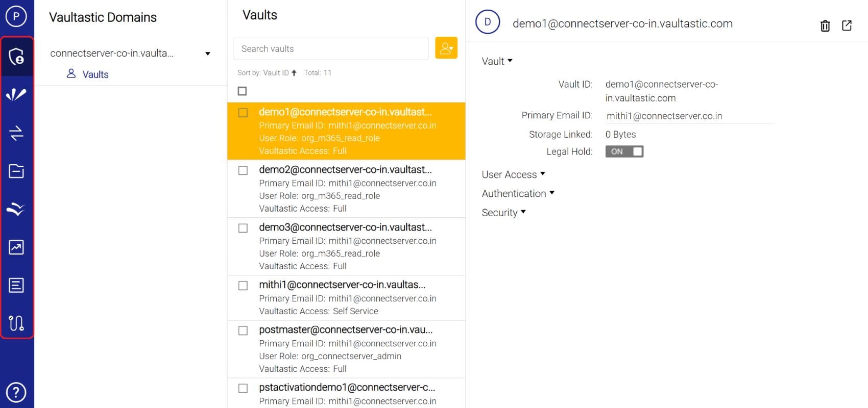The width and height of the screenshot is (868, 408).
Task: Click the yellow add vault user button
Action: 446,48
